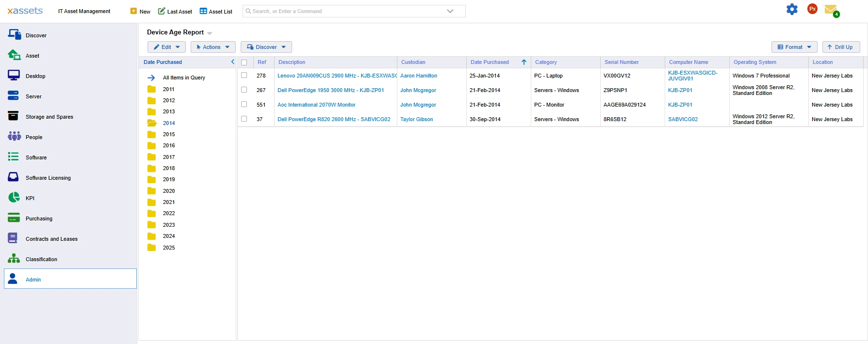Open the Software Licensing sidebar icon

14,177
